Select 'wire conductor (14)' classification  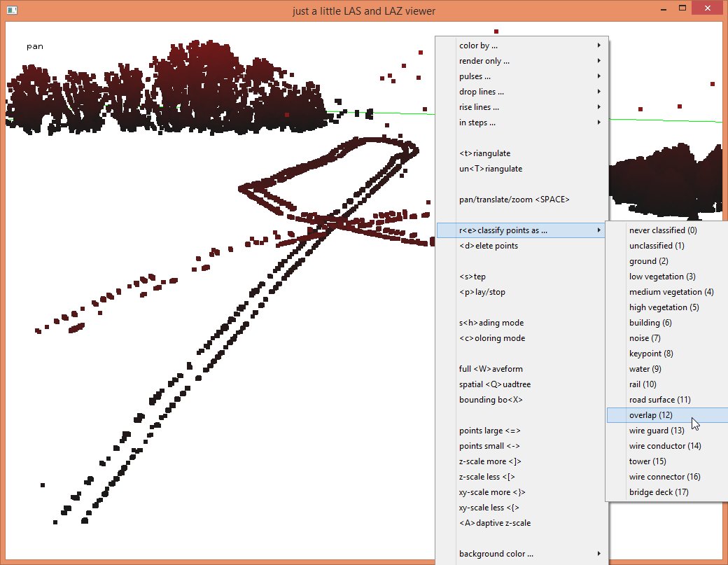(665, 446)
